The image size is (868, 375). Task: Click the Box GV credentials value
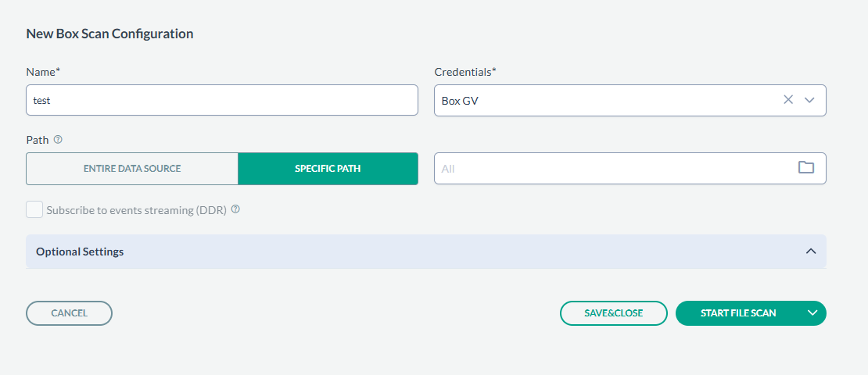[461, 101]
